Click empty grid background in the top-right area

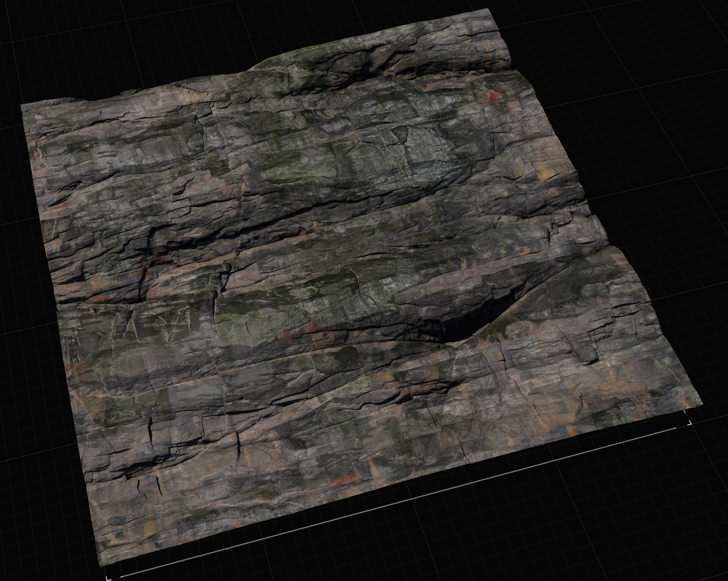point(642,67)
